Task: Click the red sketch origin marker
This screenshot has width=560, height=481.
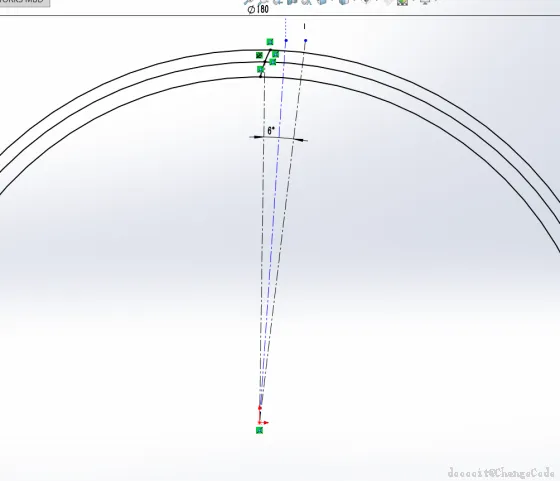Action: tap(260, 408)
